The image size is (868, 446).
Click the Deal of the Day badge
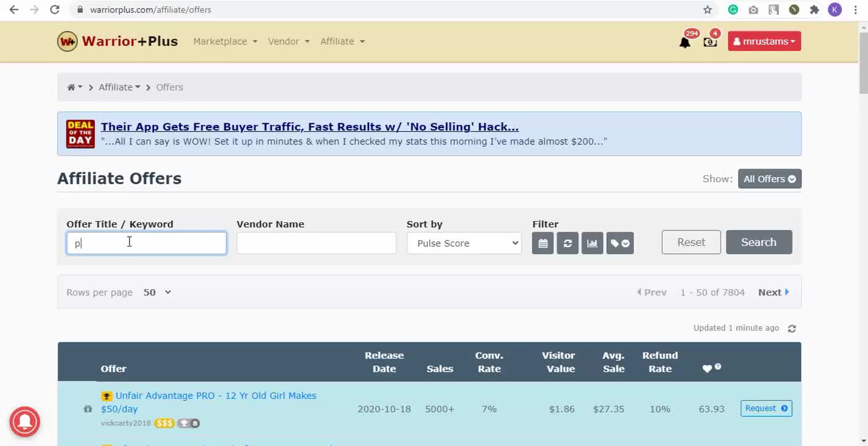(x=80, y=133)
